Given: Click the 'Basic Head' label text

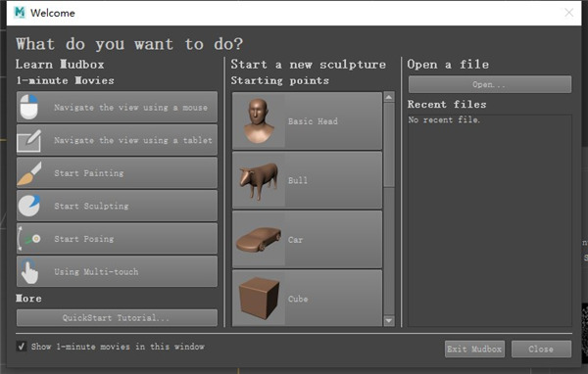Looking at the screenshot, I should coord(313,121).
